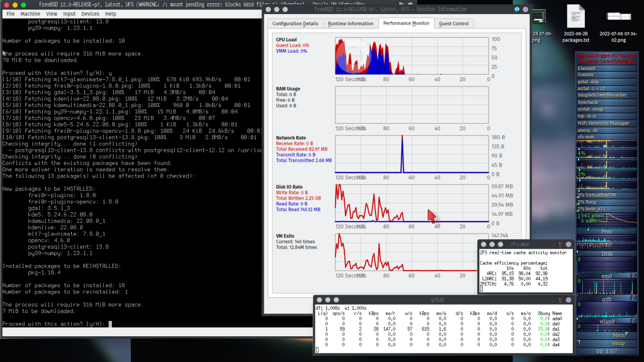Click the Swap meter in GKrellM
Image resolution: width=644 pixels, height=362 pixels.
pyautogui.click(x=607, y=344)
